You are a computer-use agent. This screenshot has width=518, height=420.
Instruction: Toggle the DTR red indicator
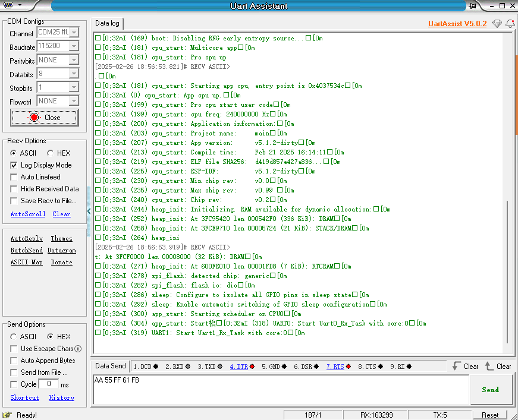click(252, 367)
